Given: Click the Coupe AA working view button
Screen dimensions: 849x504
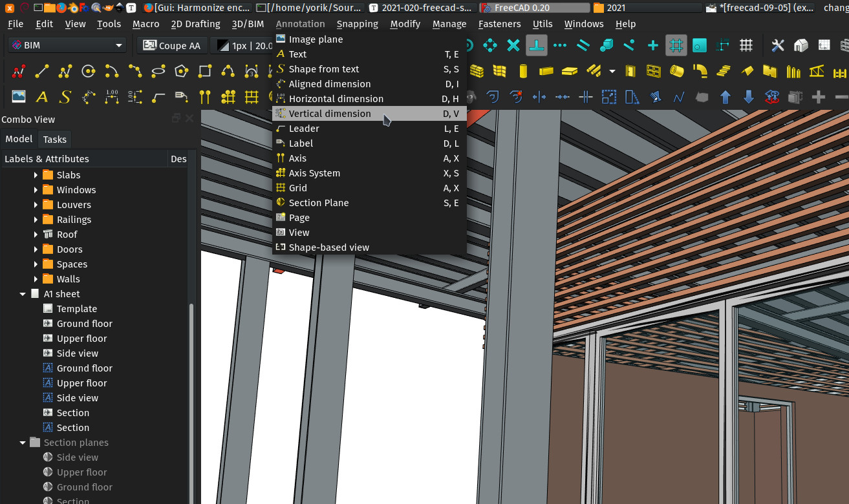Looking at the screenshot, I should click(x=172, y=45).
